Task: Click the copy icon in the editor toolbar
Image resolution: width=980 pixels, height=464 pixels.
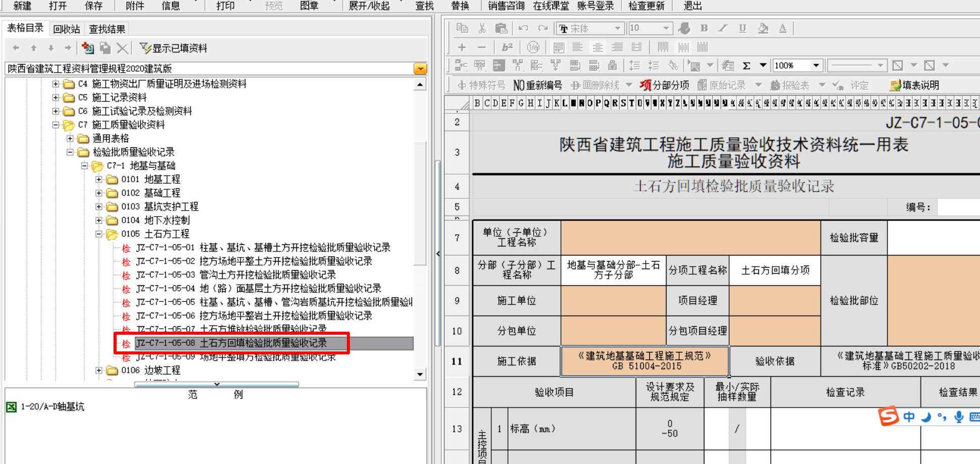Action: click(462, 28)
